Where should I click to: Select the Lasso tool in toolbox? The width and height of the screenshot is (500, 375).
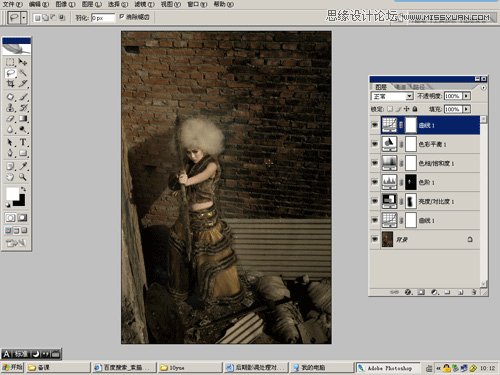pos(10,73)
